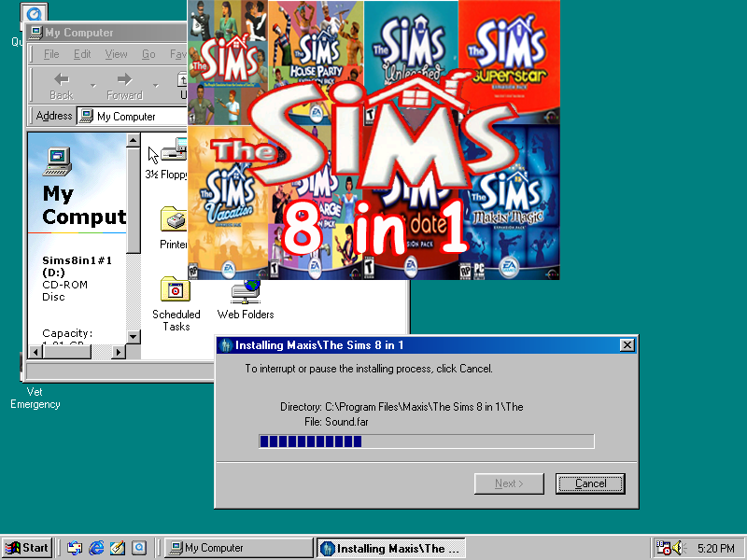This screenshot has height=560, width=747.
Task: Click the My Computer window title bar
Action: 107,33
